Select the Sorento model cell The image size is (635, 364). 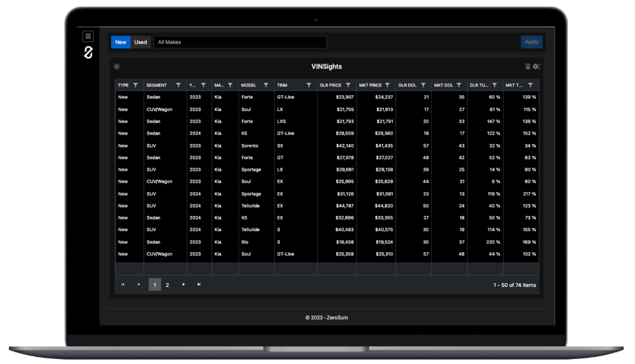pos(250,145)
